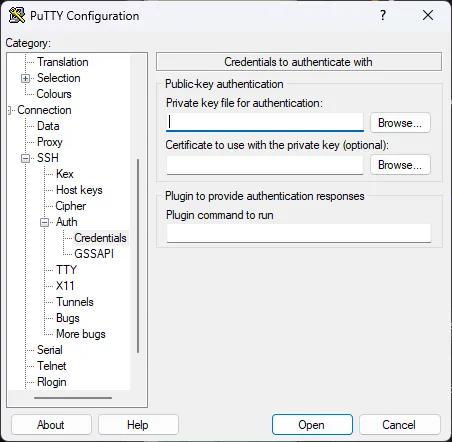Viewport: 452px width, 442px height.
Task: Click the Help button
Action: [x=138, y=425]
